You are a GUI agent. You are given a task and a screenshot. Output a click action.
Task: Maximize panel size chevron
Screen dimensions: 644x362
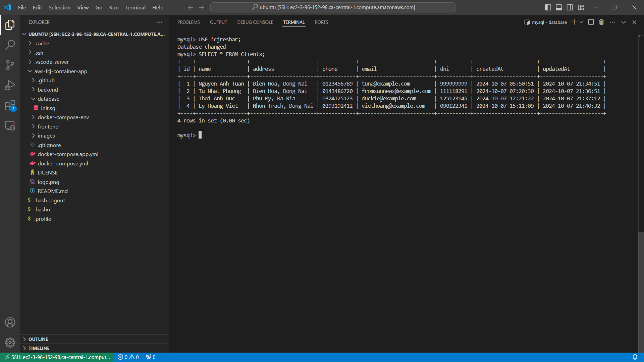pyautogui.click(x=624, y=22)
